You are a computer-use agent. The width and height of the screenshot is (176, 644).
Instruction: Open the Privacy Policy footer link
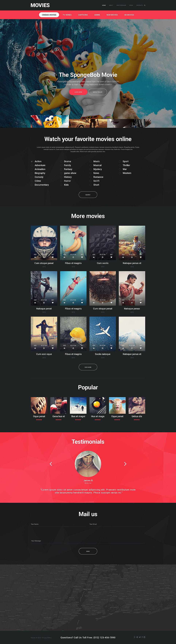47,637
